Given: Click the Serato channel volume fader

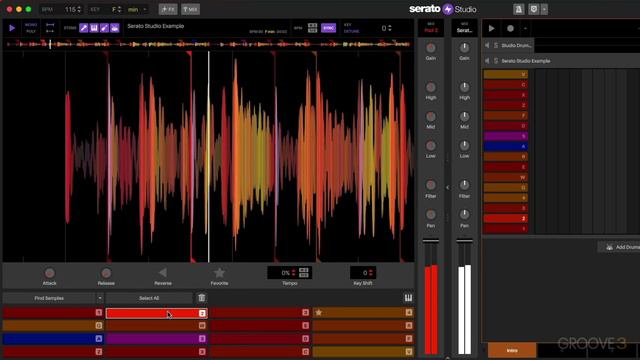Looking at the screenshot, I should [464, 241].
